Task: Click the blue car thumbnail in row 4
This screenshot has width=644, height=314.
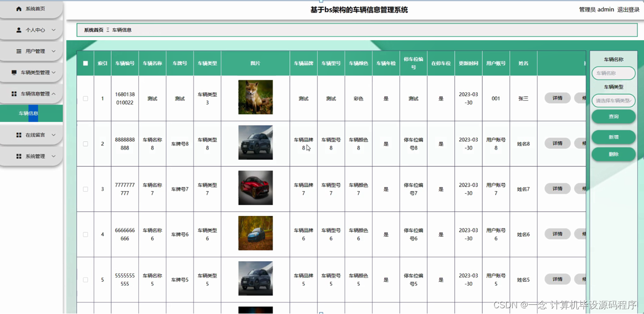Action: 255,233
